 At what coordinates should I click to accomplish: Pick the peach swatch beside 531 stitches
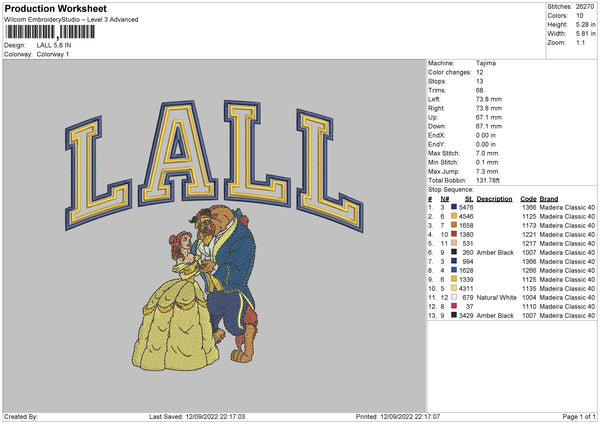tap(454, 243)
